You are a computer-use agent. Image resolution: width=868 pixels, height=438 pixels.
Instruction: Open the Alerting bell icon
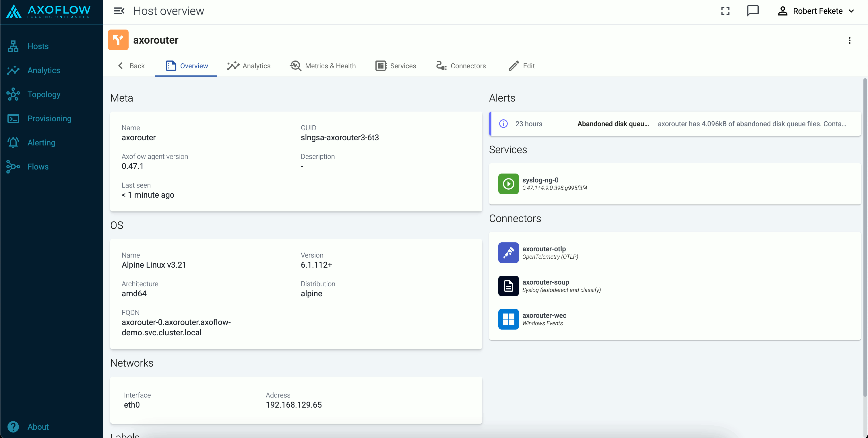point(13,142)
